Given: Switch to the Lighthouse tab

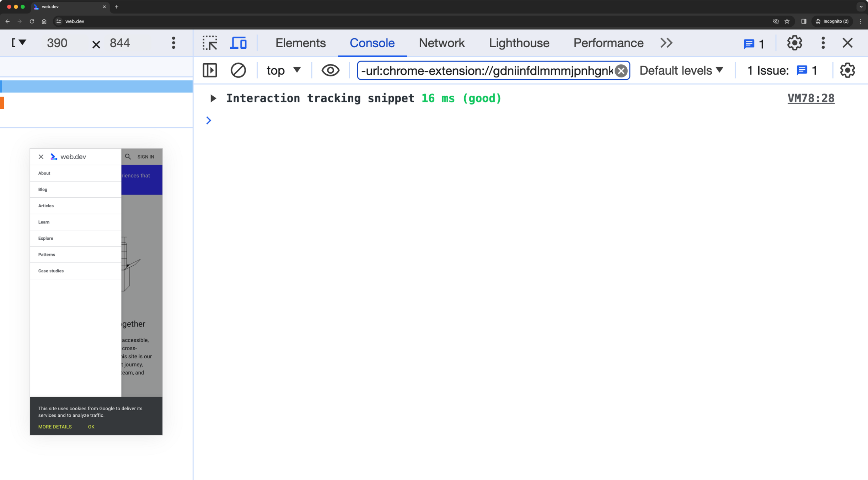Looking at the screenshot, I should point(519,43).
